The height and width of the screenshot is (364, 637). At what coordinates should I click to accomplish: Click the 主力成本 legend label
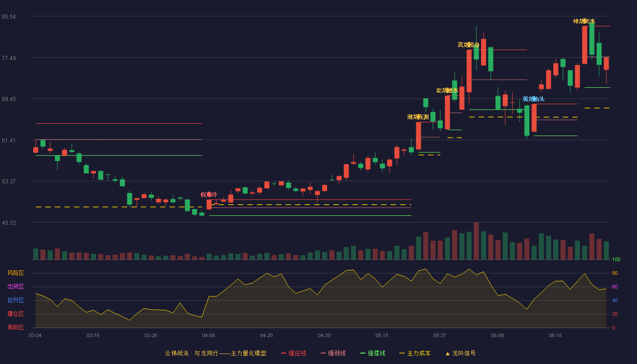coord(419,353)
